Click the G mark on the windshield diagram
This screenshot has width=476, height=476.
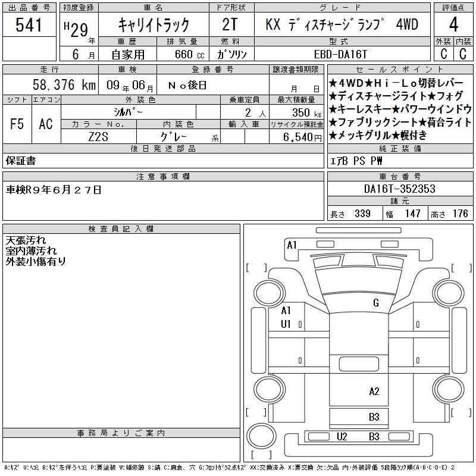[376, 303]
